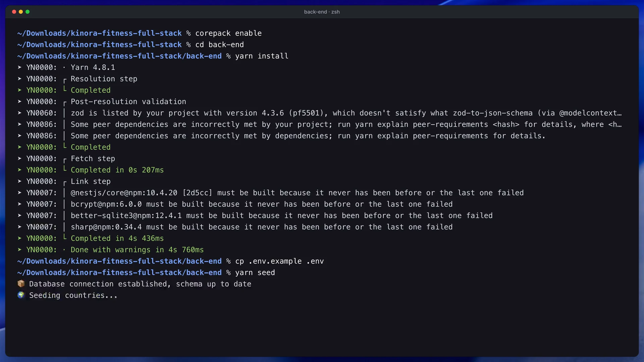
Task: Click the '@nestjs/core@npm:10.4.20' build message
Action: point(297,193)
